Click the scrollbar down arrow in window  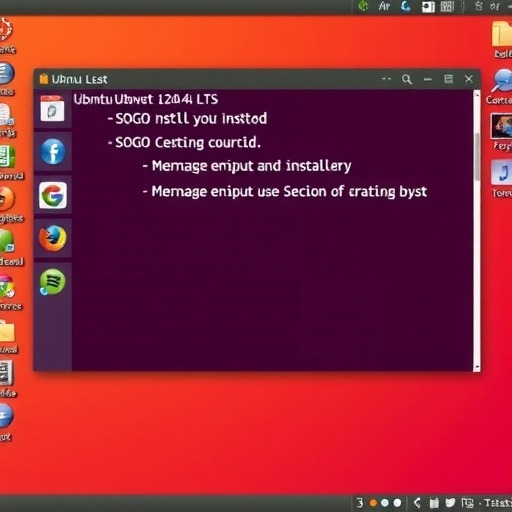pos(477,367)
